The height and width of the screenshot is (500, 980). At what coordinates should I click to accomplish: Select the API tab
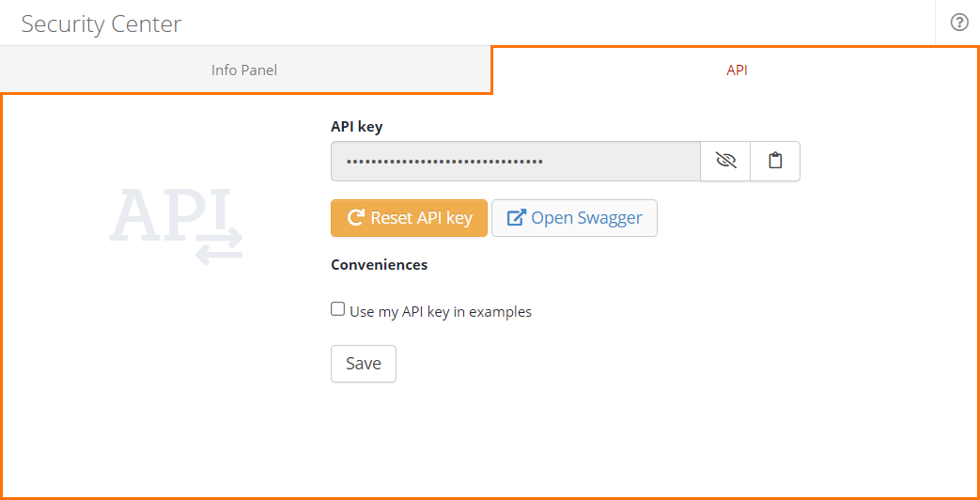[x=737, y=70]
